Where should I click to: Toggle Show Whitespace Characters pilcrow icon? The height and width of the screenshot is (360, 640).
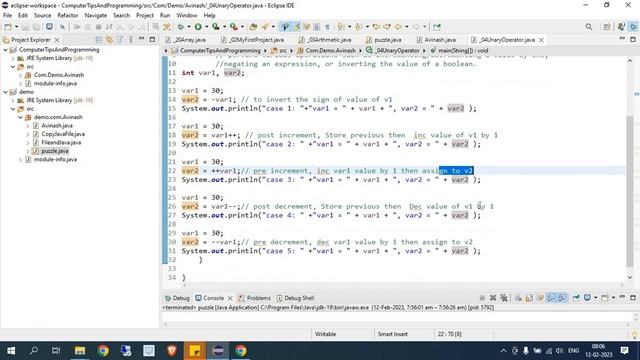coord(327,27)
